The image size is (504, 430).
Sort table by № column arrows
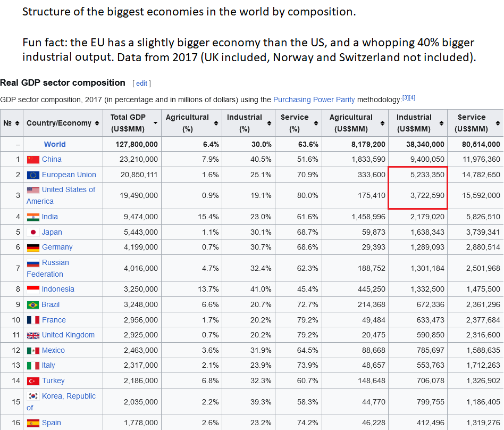coord(18,123)
